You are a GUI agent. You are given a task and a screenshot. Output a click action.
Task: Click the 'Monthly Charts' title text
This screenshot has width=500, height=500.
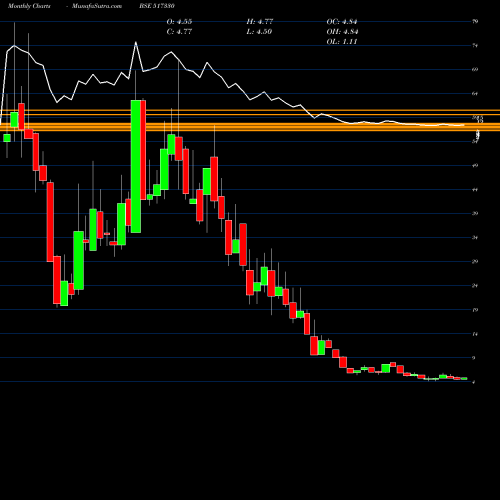pyautogui.click(x=29, y=6)
